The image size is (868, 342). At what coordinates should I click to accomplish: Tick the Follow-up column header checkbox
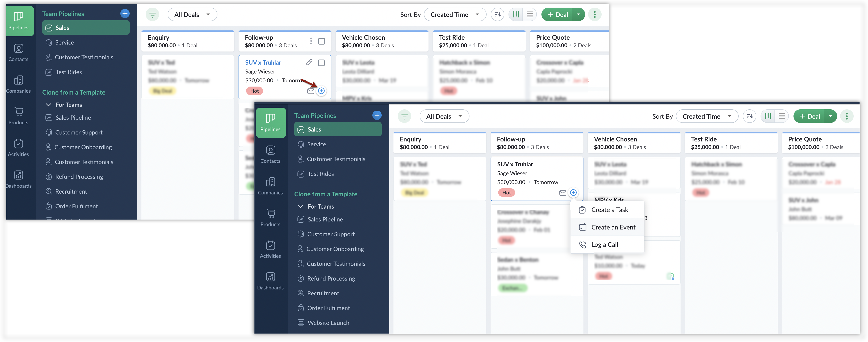[x=321, y=41]
